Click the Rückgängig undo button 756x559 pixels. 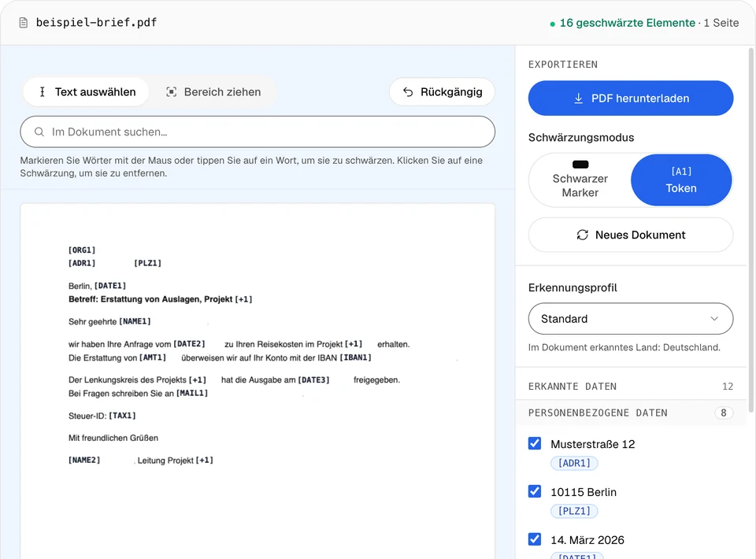tap(442, 92)
